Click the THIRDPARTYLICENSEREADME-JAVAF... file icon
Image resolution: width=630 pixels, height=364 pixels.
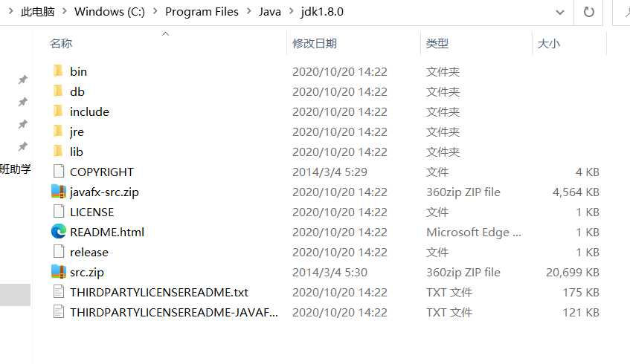click(59, 311)
